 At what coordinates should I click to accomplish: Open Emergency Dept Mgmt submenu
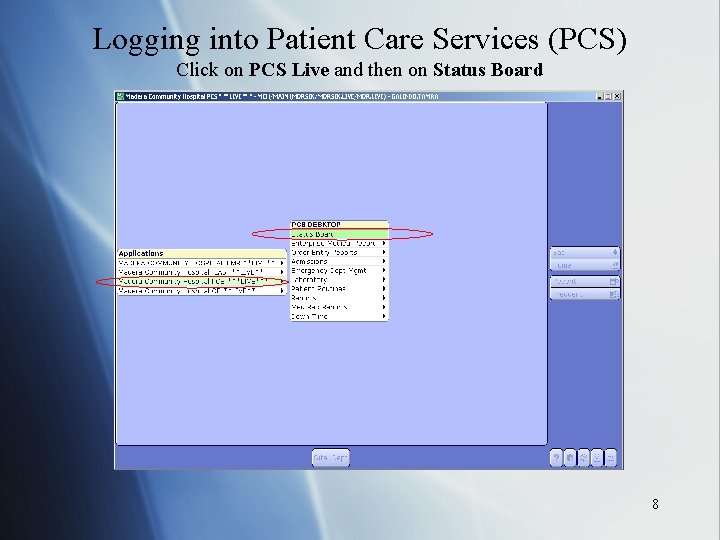pyautogui.click(x=339, y=270)
